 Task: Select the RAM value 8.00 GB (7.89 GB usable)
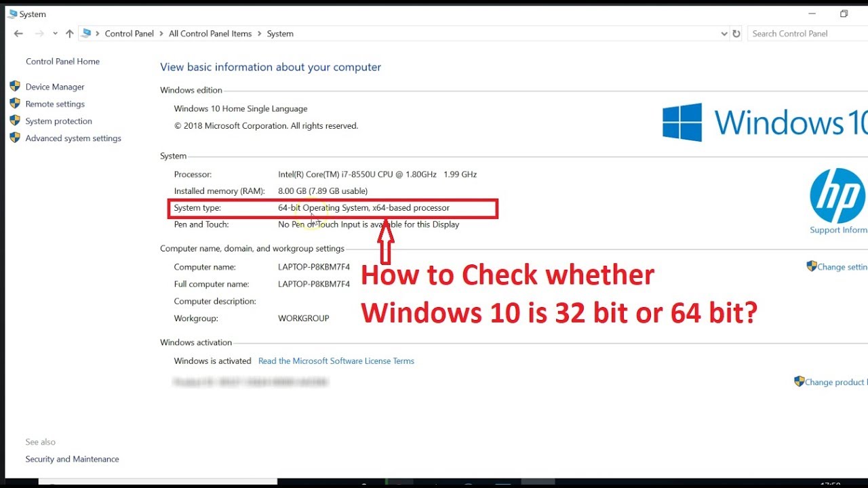point(323,191)
